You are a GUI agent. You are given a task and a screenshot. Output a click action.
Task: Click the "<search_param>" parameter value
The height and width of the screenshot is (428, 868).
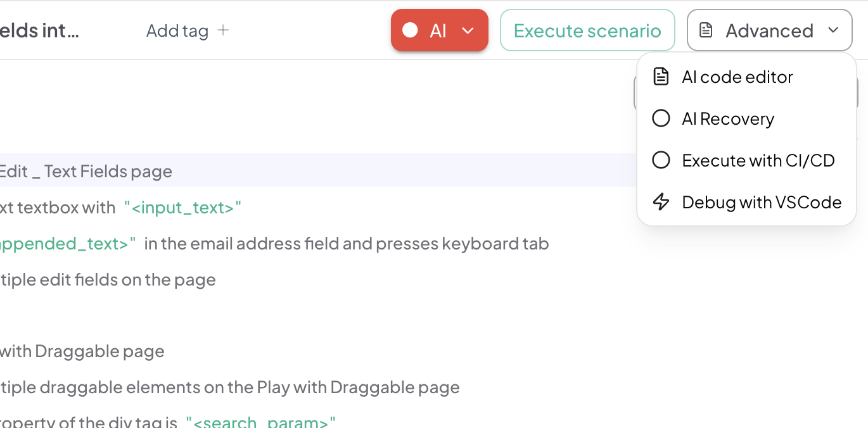pyautogui.click(x=260, y=422)
